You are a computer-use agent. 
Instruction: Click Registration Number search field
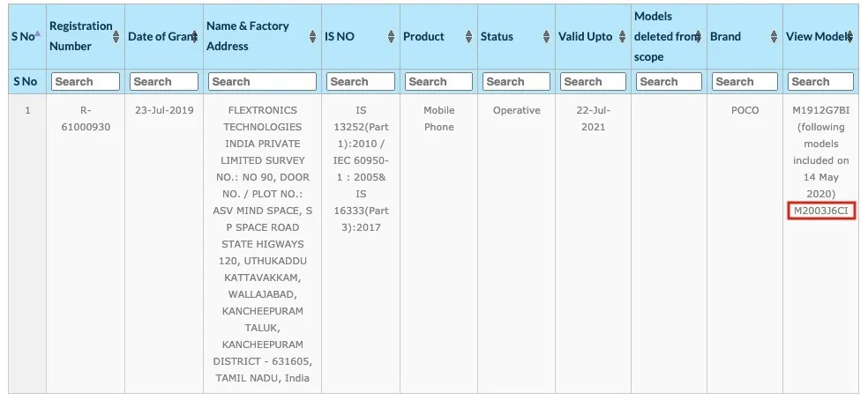click(x=86, y=82)
